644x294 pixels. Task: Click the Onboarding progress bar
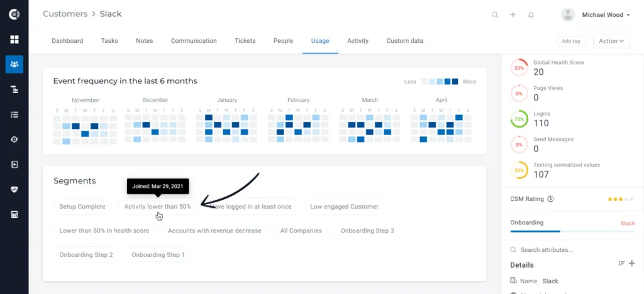[572, 231]
